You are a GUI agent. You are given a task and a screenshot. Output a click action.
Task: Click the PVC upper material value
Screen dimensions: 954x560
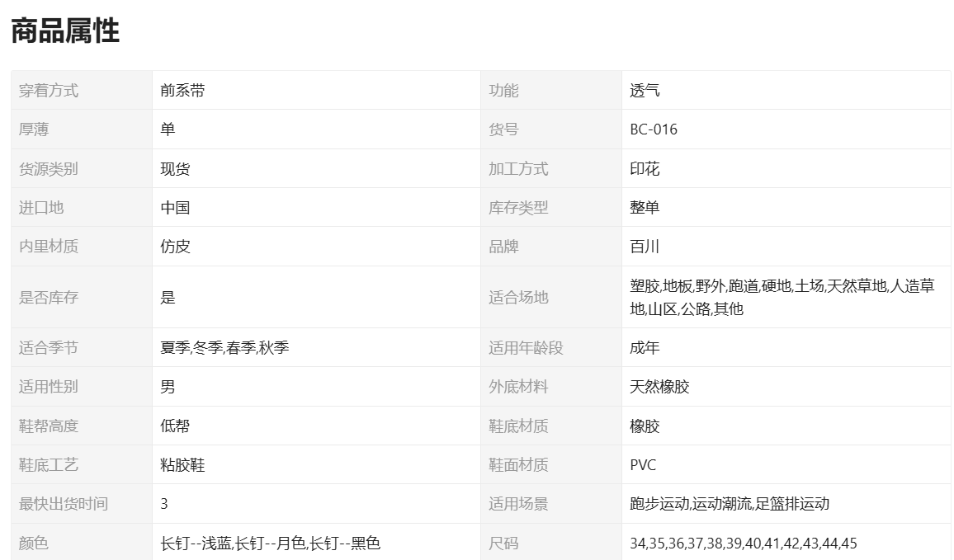[x=643, y=465]
